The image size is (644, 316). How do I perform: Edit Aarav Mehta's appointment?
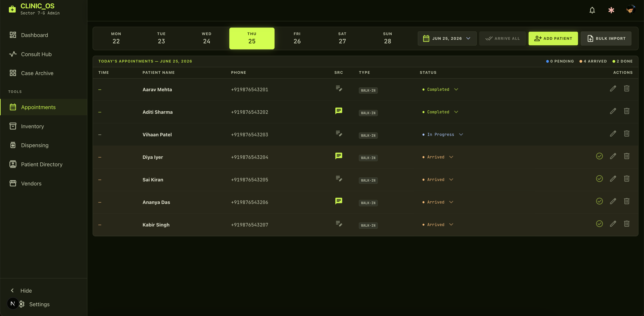pyautogui.click(x=613, y=89)
